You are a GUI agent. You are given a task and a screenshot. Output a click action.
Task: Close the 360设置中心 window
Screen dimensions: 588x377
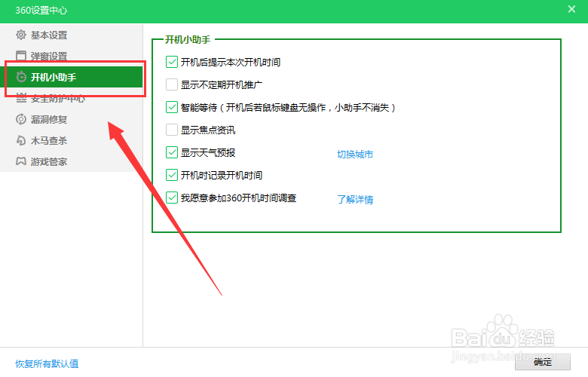click(571, 9)
